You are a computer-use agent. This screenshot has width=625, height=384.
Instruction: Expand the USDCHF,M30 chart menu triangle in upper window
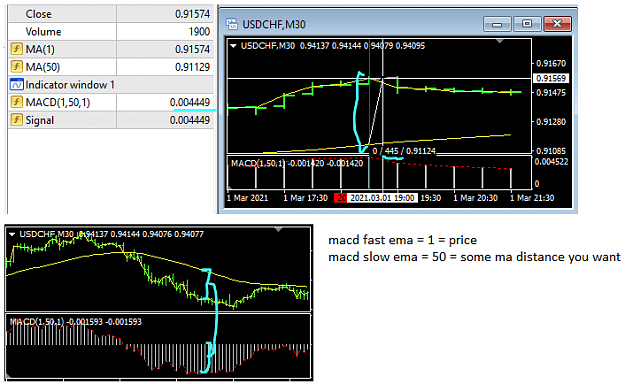click(233, 46)
